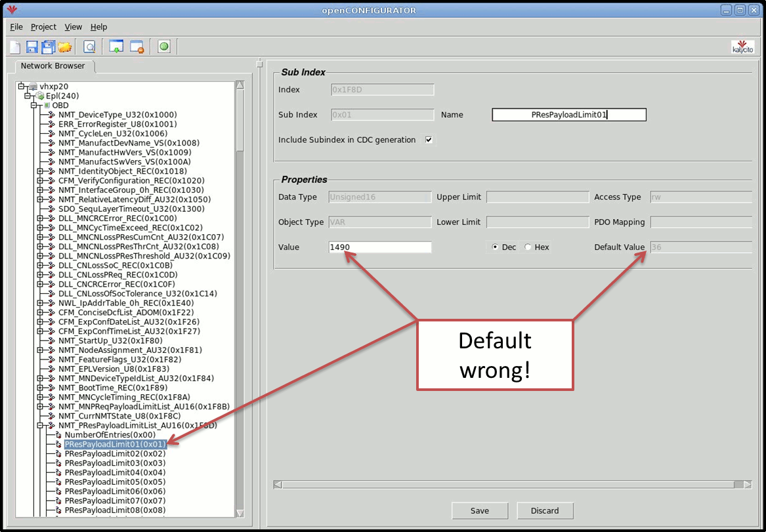Click the Value field containing 1490
766x532 pixels.
[380, 247]
